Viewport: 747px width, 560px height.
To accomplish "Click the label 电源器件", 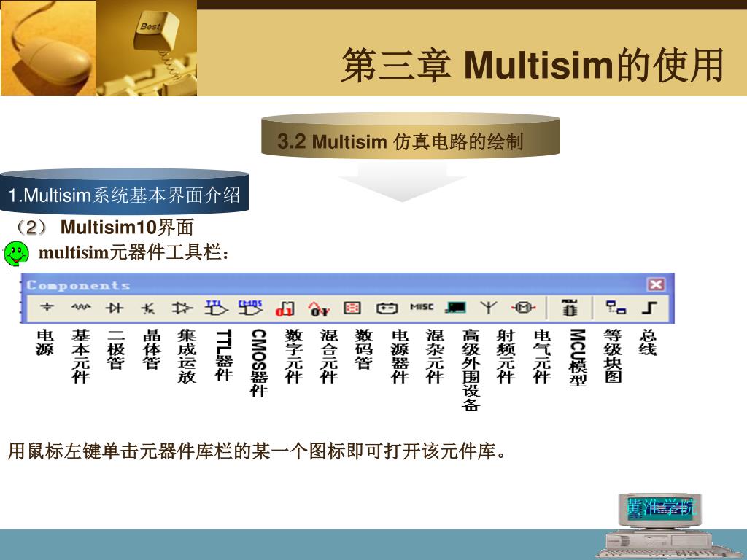I will coord(400,356).
